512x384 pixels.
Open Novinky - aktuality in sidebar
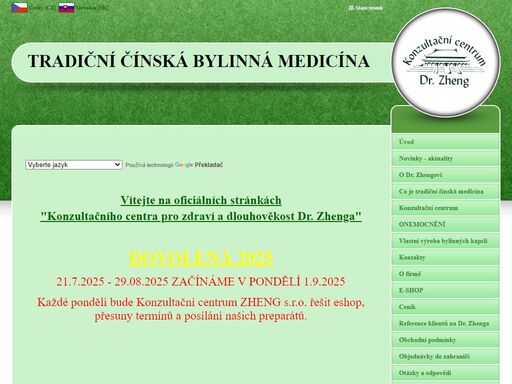coord(445,158)
